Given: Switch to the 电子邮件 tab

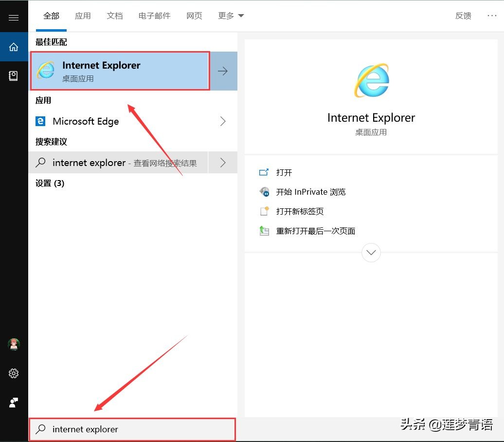Looking at the screenshot, I should 154,15.
